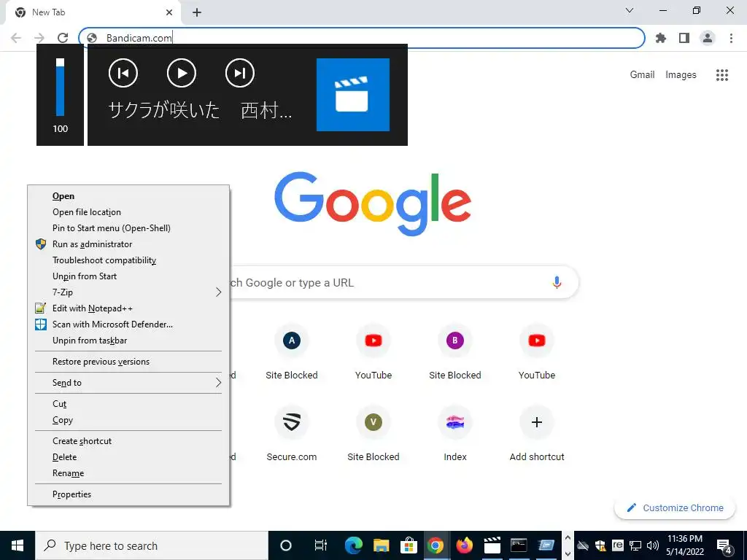This screenshot has height=560, width=747.
Task: Open File Explorer from taskbar
Action: pyautogui.click(x=381, y=545)
